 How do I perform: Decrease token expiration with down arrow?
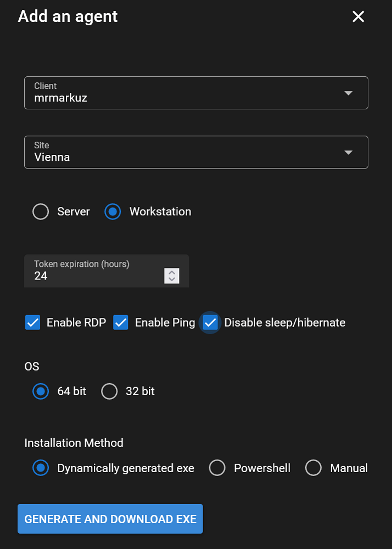(x=171, y=279)
